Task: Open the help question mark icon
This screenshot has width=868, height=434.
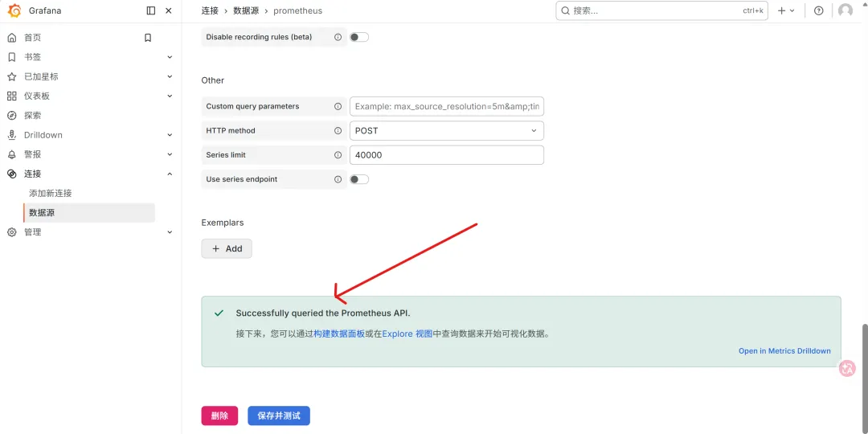Action: [x=819, y=10]
